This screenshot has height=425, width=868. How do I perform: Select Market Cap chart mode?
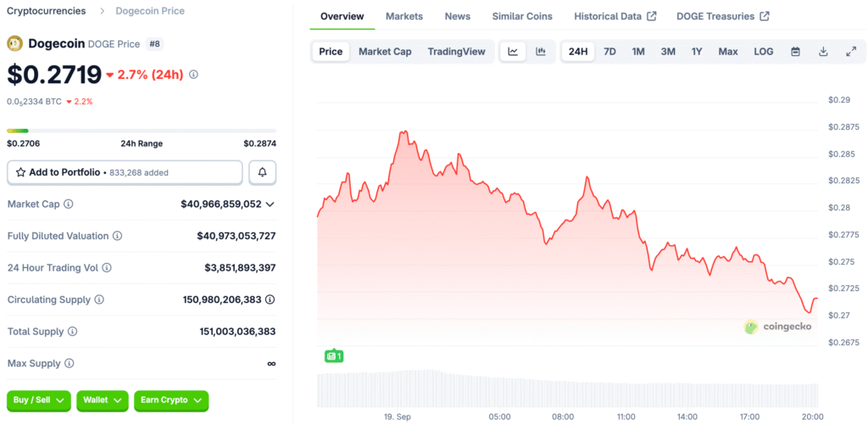tap(386, 52)
